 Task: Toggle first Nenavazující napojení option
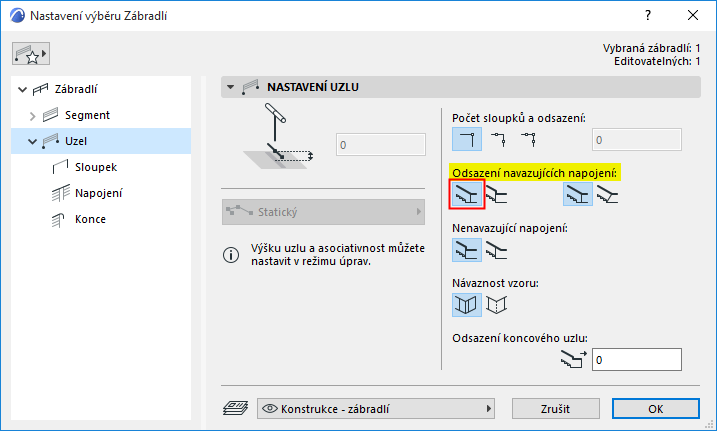pos(467,249)
